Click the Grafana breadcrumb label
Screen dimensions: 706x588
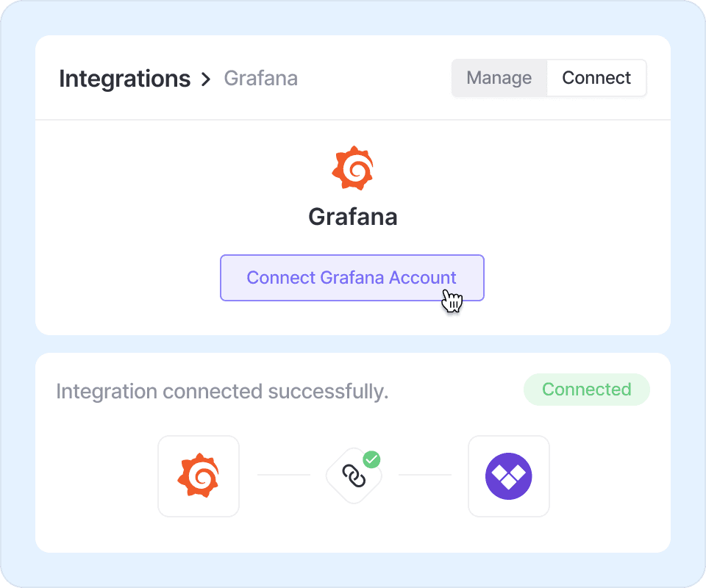260,79
